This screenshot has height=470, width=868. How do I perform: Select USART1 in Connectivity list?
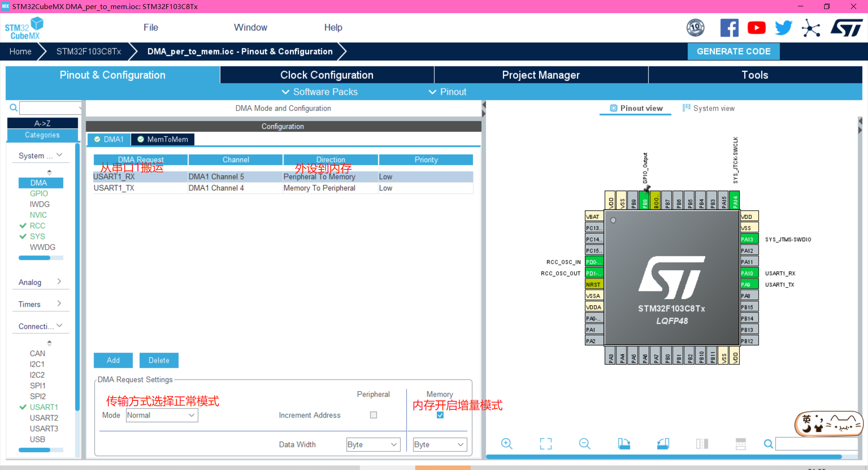pyautogui.click(x=43, y=407)
